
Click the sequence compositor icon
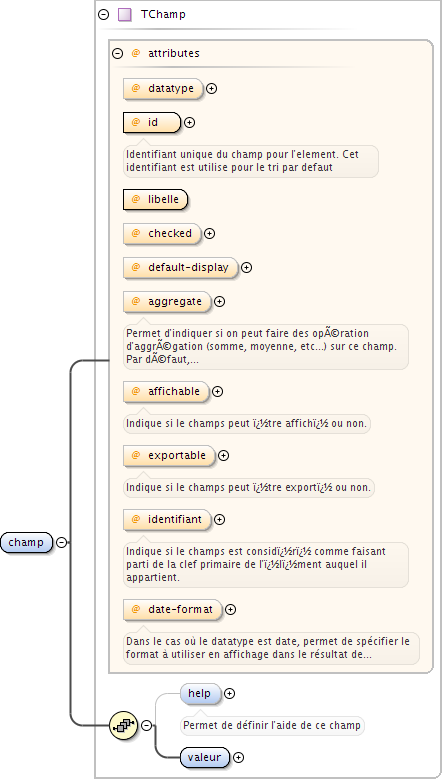123,725
